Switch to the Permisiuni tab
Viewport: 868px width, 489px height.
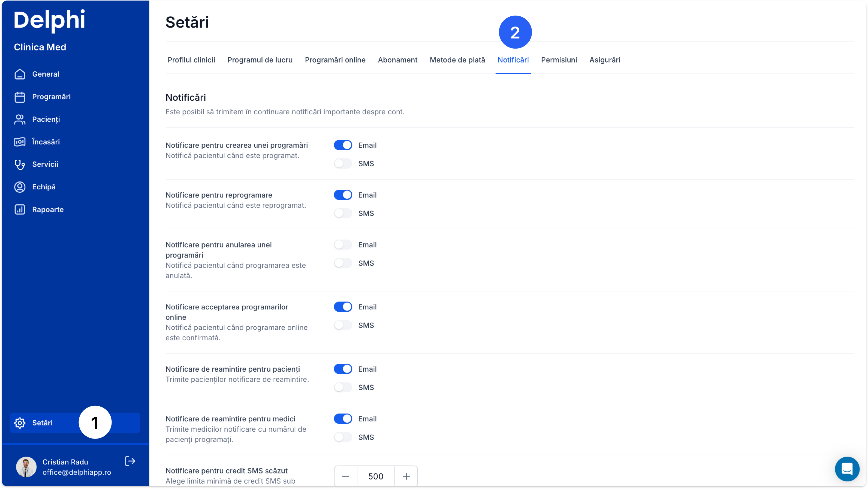[x=559, y=60]
